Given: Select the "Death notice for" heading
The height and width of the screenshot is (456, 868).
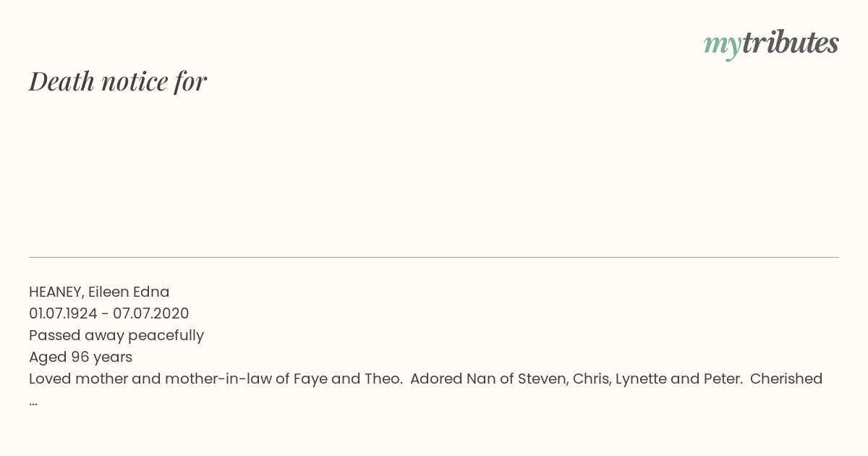Looking at the screenshot, I should click(x=118, y=81).
